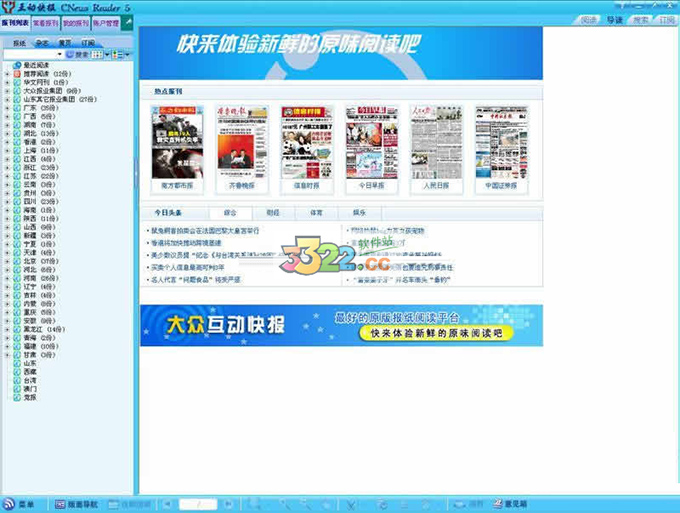This screenshot has width=680, height=513.
Task: Open the list view dropdown arrow
Action: 127,55
